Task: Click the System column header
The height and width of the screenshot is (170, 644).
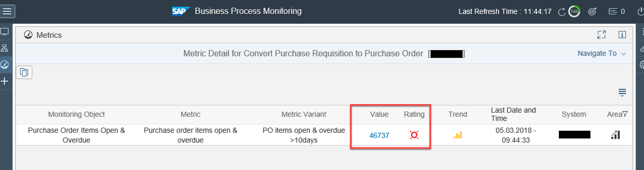Action: click(x=574, y=114)
